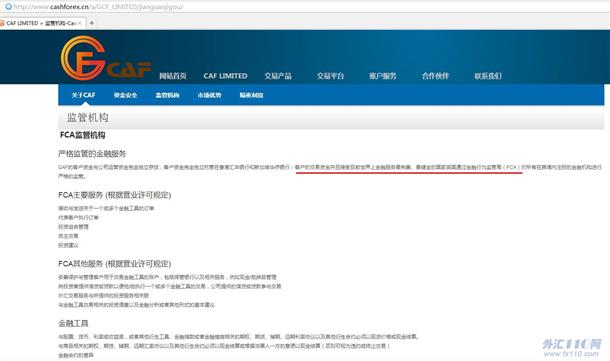Click the globe site icon in the address bar
Screen dimensions: 610x361
(x=8, y=7)
